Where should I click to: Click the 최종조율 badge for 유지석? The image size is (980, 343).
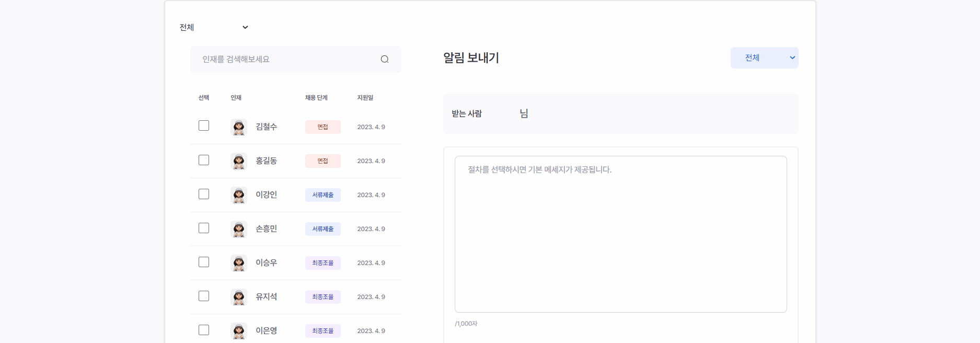[322, 297]
